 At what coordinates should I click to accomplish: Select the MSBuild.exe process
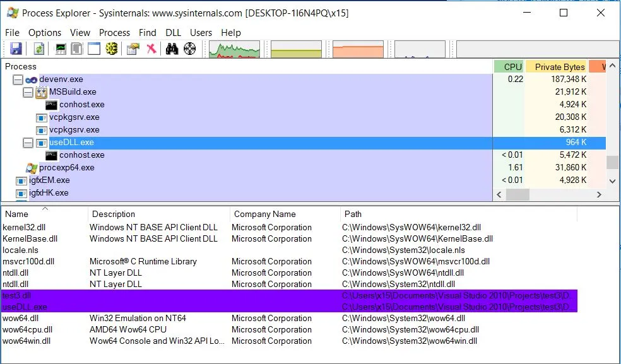pyautogui.click(x=73, y=92)
